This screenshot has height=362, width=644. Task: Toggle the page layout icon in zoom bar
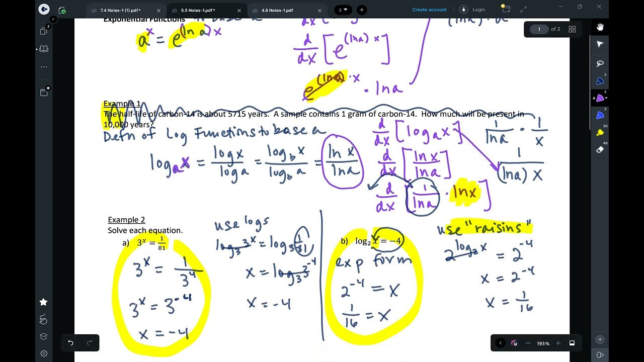(x=572, y=343)
